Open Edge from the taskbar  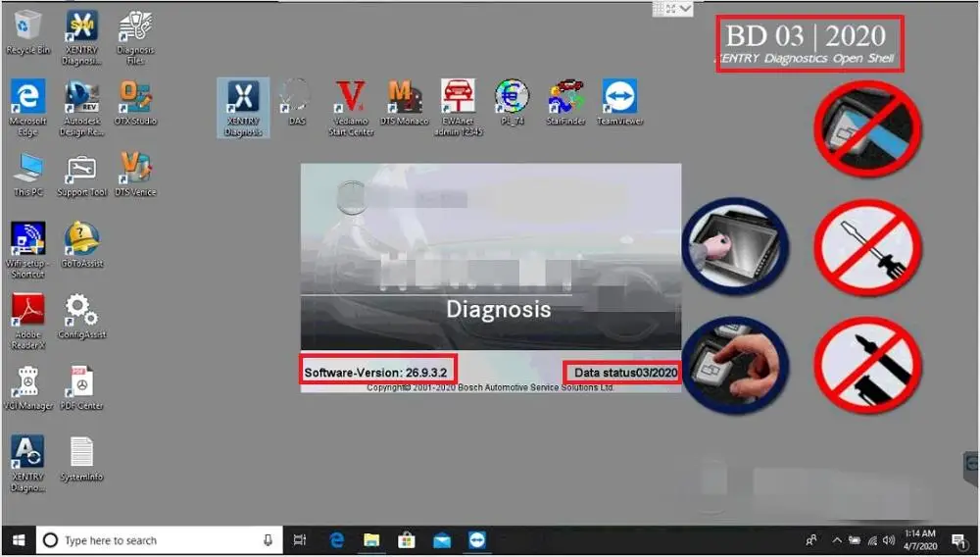point(337,540)
